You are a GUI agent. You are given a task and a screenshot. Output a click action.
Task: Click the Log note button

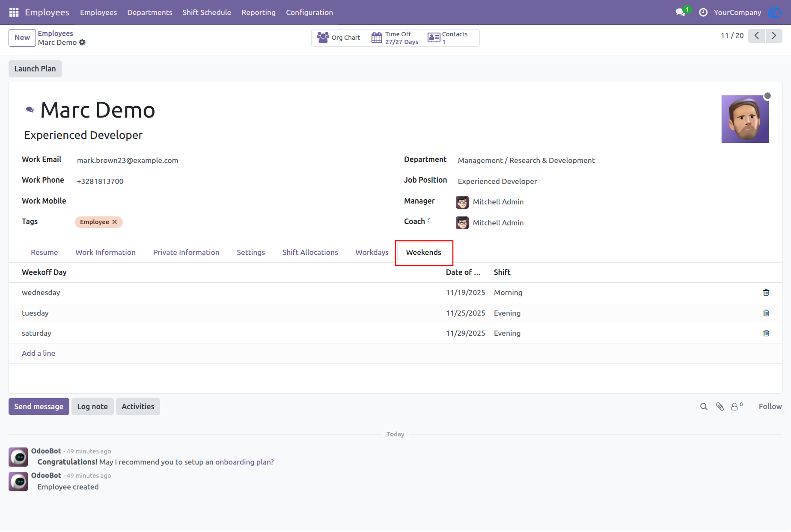pyautogui.click(x=92, y=407)
